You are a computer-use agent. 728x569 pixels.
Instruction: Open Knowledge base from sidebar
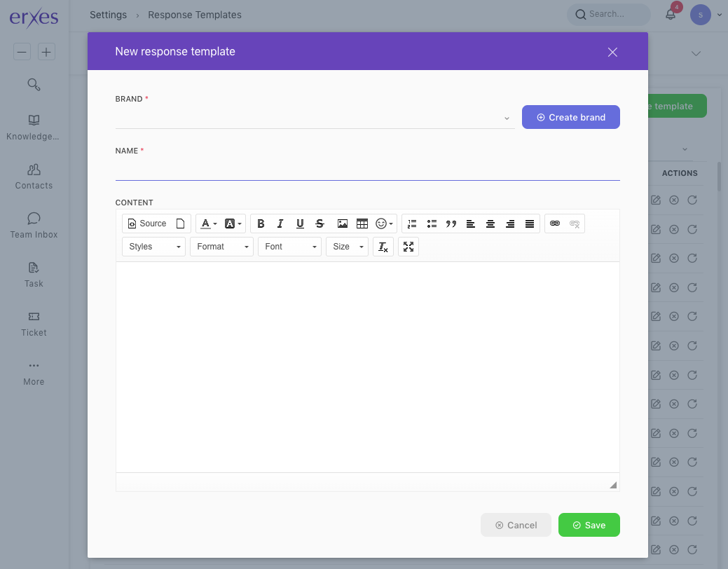pyautogui.click(x=34, y=128)
